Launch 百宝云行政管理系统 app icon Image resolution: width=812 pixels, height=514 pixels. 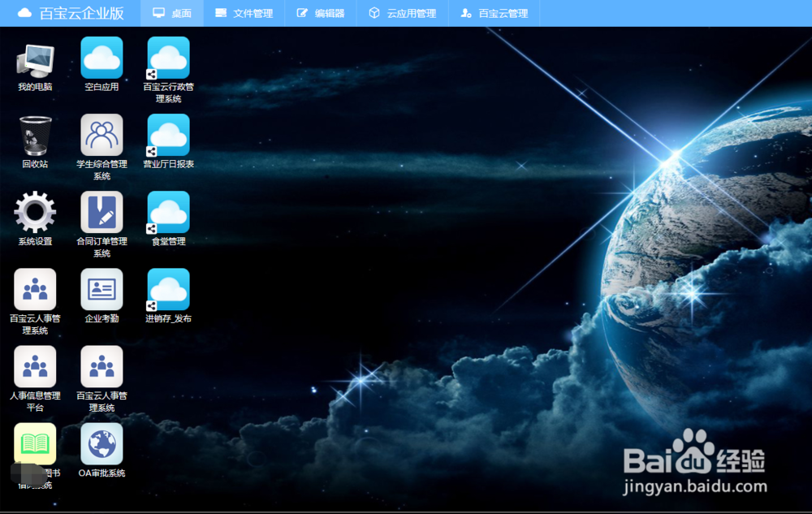(x=168, y=58)
